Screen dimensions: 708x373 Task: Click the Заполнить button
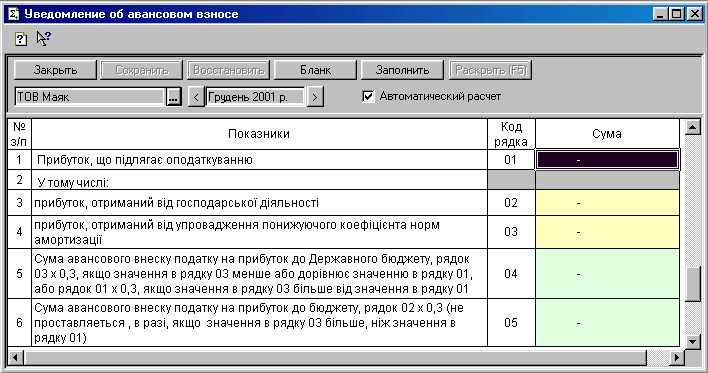tap(402, 70)
